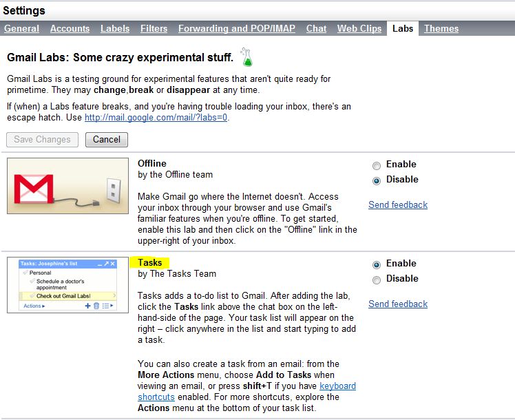Select Enable for the Offline lab

pyautogui.click(x=377, y=165)
